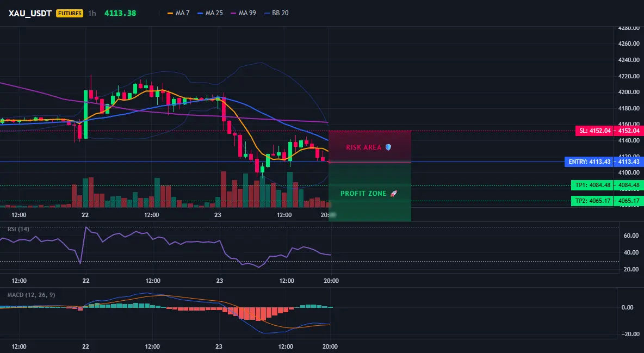Click the blue 4113.43 price axis tag

[x=629, y=162]
